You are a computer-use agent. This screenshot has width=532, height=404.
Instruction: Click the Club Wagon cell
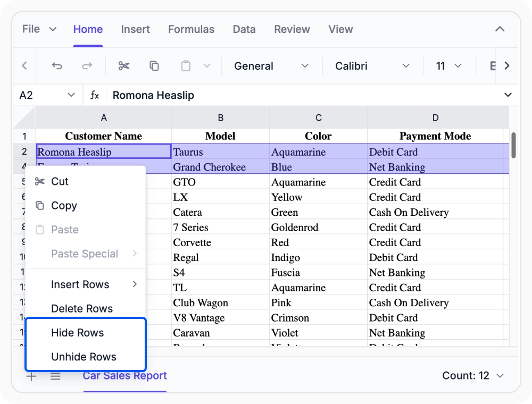[221, 302]
